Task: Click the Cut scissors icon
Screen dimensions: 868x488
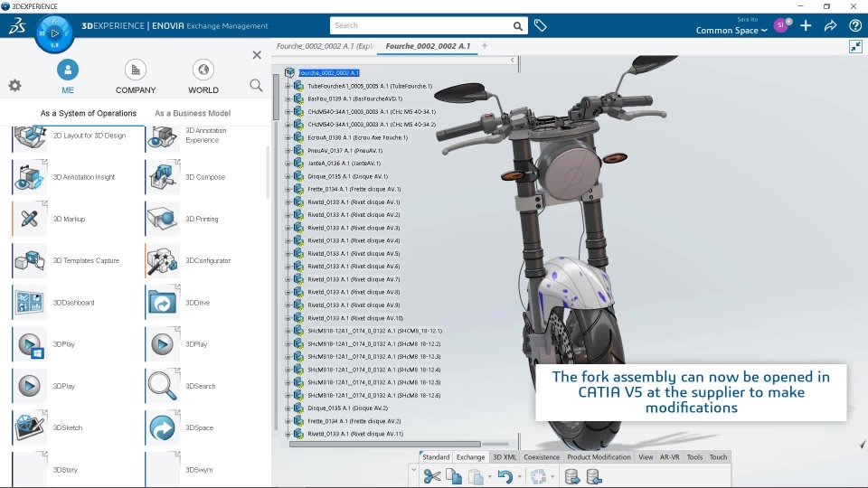Action: [x=432, y=476]
